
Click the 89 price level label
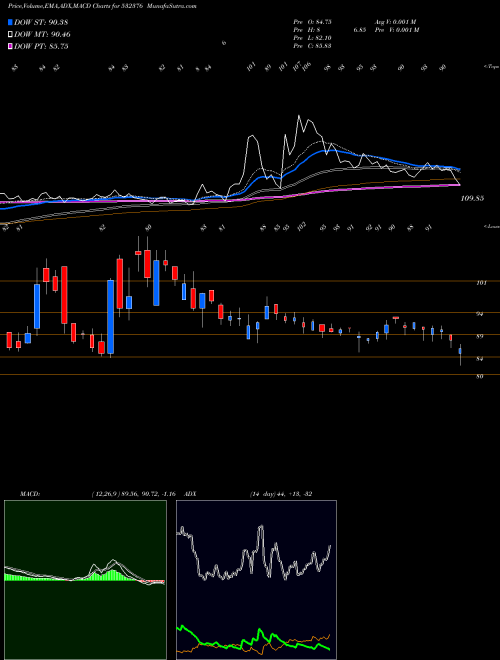coord(480,336)
